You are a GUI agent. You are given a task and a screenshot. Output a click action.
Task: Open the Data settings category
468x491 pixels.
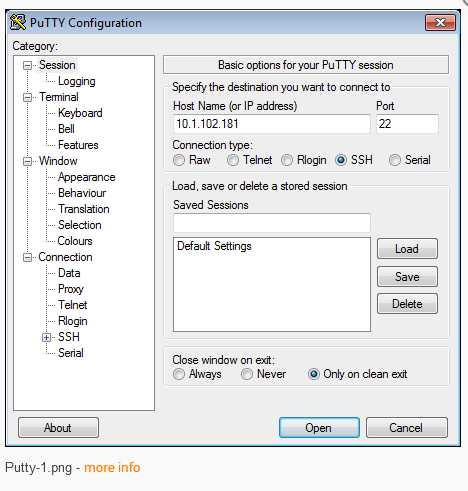point(69,273)
